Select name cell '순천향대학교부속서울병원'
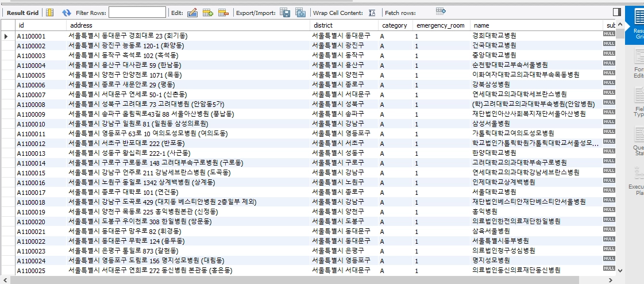644x284 pixels. (537, 66)
